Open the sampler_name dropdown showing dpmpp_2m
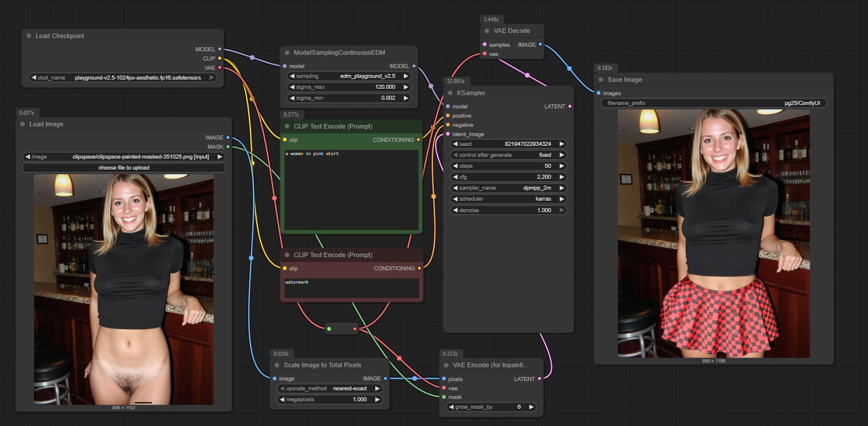Screen dimensions: 868x426 click(x=508, y=188)
